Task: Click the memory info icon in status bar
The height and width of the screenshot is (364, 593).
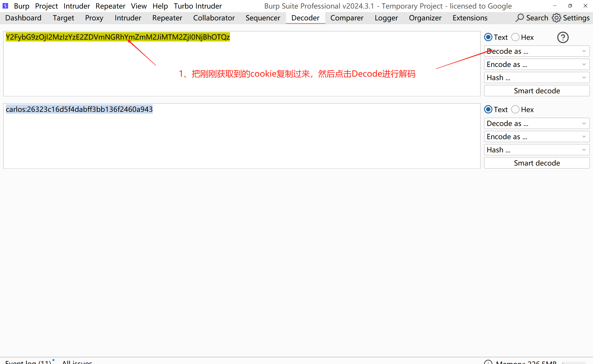Action: click(x=488, y=362)
